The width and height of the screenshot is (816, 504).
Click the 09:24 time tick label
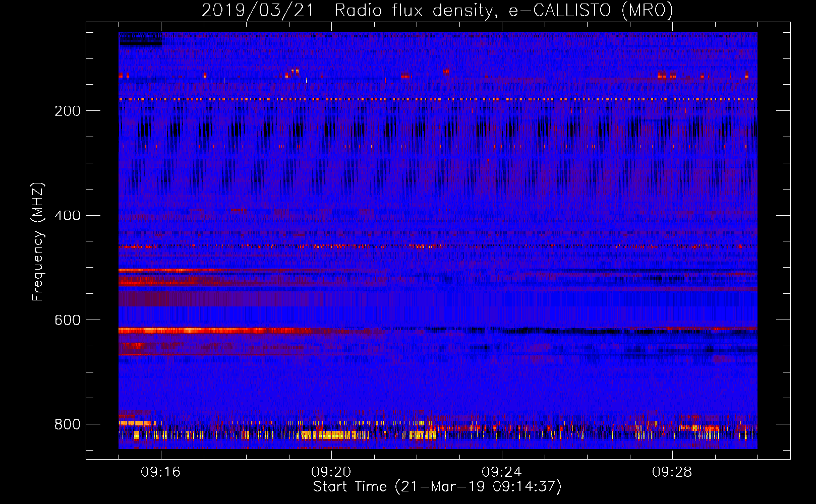pos(502,472)
